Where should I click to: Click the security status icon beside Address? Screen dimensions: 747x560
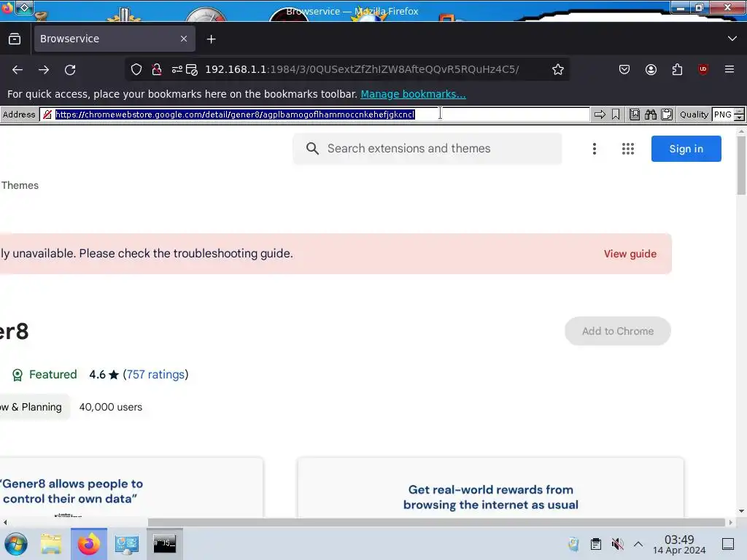click(47, 114)
